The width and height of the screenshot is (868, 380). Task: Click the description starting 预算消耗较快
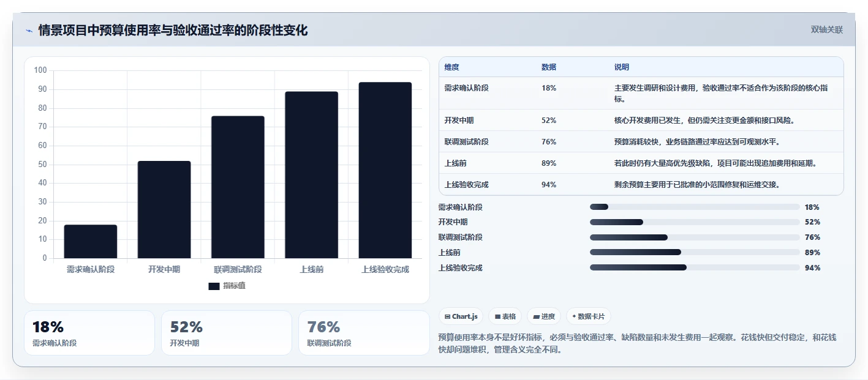pyautogui.click(x=697, y=142)
